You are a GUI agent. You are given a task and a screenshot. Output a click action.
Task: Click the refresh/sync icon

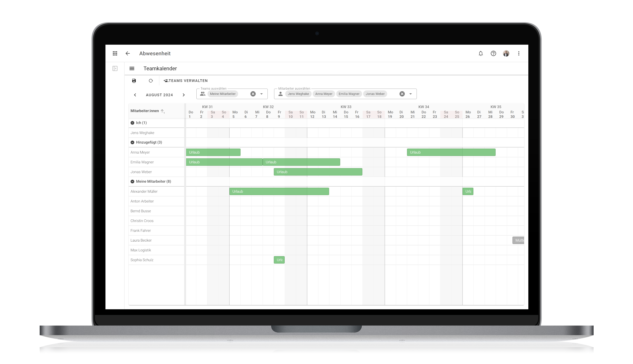150,80
